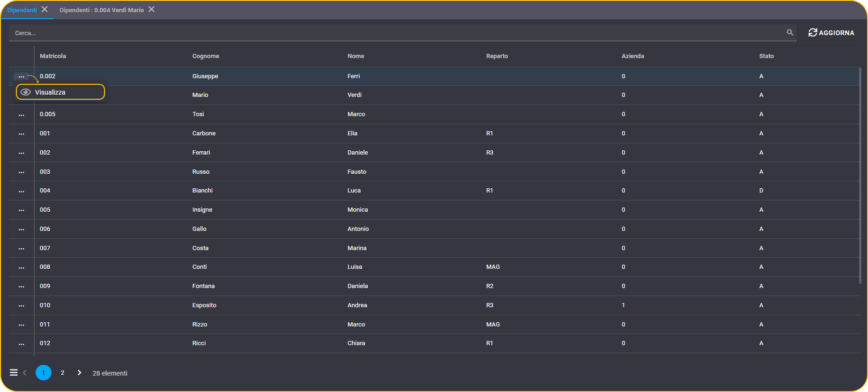Sort by Azienda column header
The height and width of the screenshot is (392, 868).
point(633,56)
